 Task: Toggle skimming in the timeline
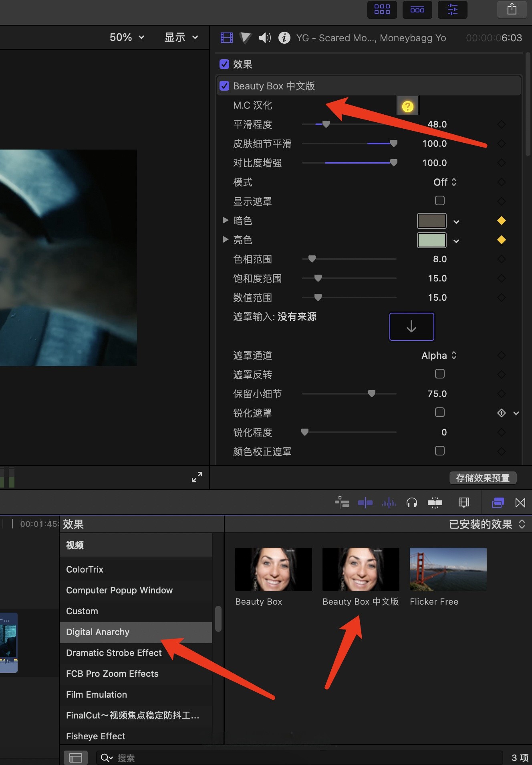pos(365,502)
